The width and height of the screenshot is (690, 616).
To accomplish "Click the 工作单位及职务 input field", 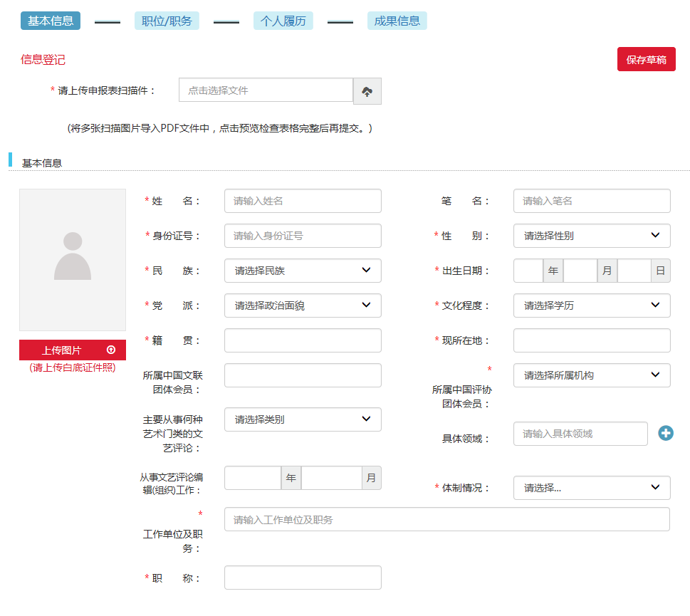I will tap(446, 519).
